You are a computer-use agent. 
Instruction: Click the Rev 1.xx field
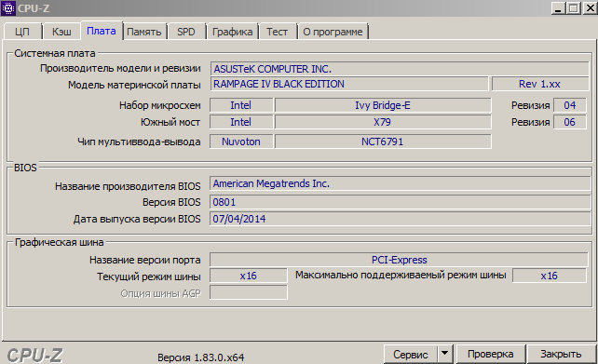(540, 84)
